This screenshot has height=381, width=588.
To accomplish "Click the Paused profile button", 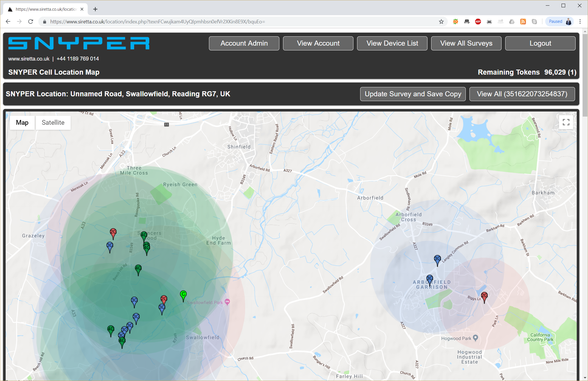I will pos(560,22).
